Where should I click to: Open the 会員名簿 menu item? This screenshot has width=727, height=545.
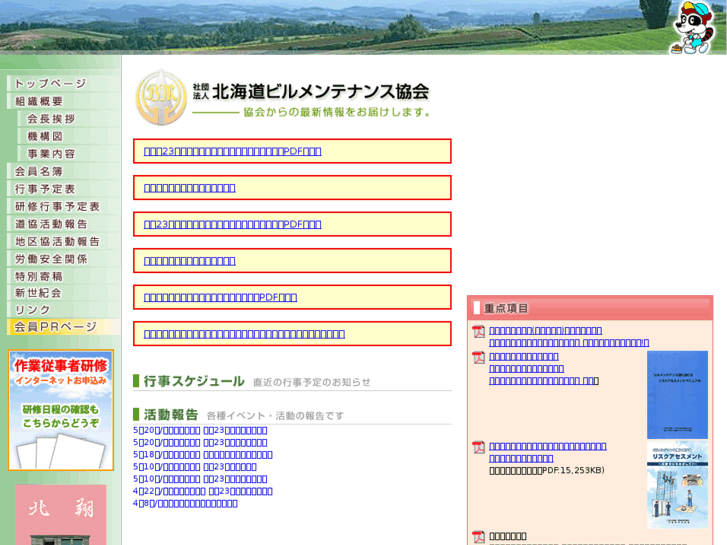[64, 171]
